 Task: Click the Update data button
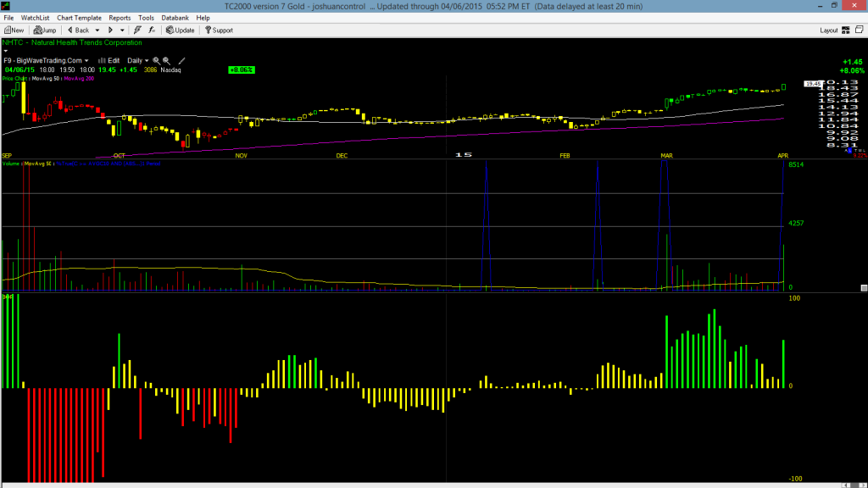(x=181, y=30)
